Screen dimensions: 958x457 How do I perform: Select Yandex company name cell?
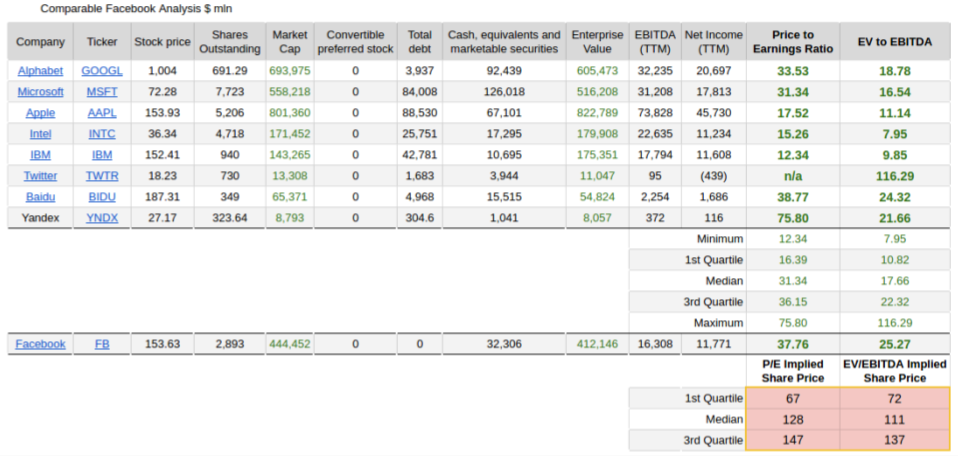(40, 218)
